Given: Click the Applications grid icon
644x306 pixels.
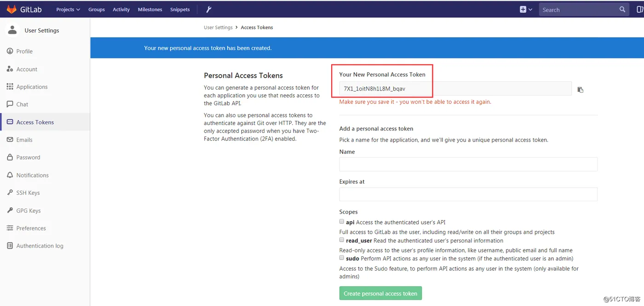Looking at the screenshot, I should click(10, 86).
